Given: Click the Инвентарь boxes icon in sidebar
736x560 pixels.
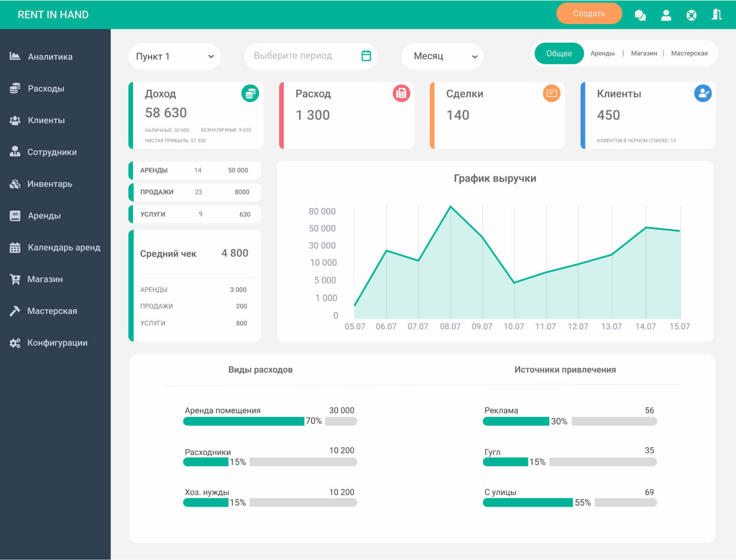Looking at the screenshot, I should click(x=15, y=184).
